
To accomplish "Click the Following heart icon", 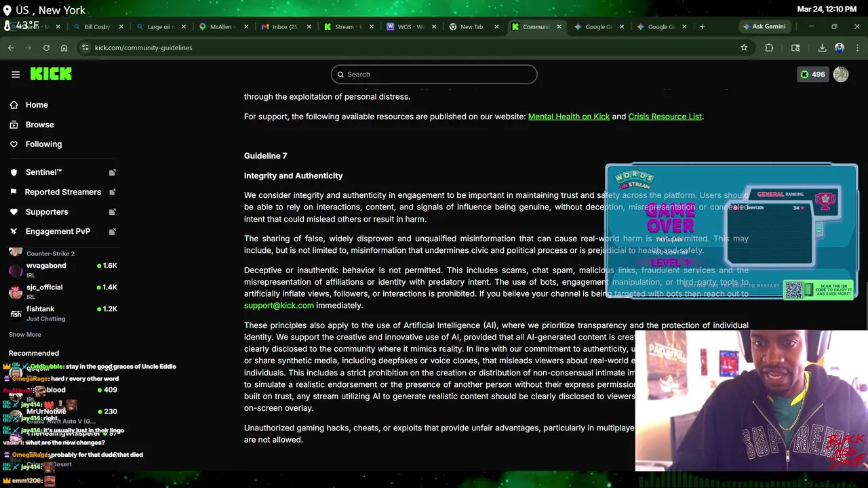I will click(14, 144).
